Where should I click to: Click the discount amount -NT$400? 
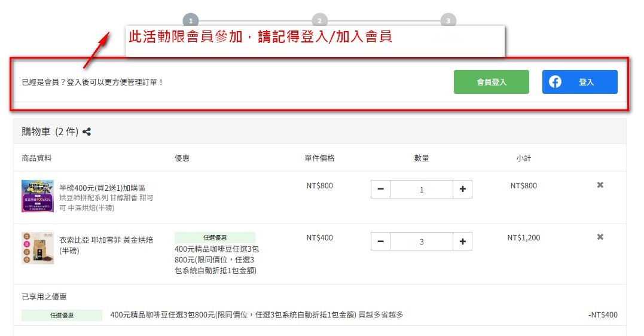tap(603, 315)
